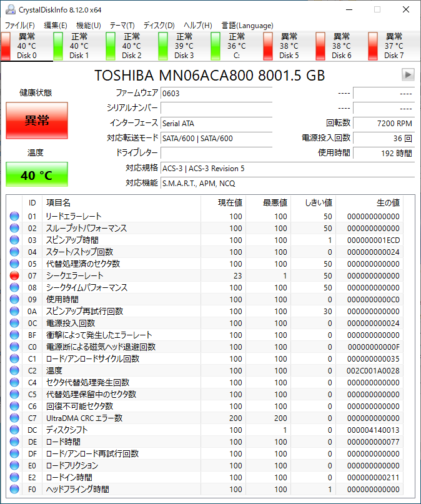
Task: Click the empty serial number field
Action: pyautogui.click(x=216, y=108)
